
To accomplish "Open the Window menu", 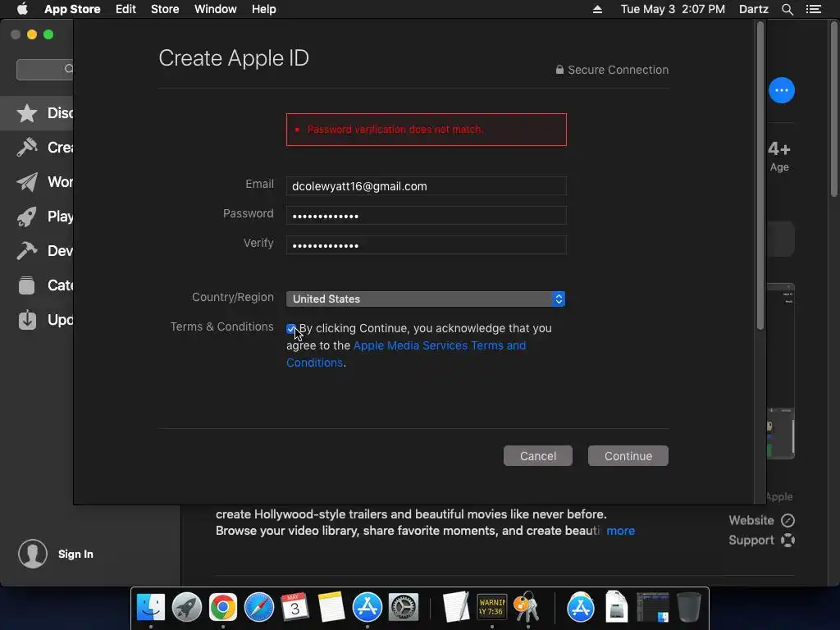I will pyautogui.click(x=216, y=9).
